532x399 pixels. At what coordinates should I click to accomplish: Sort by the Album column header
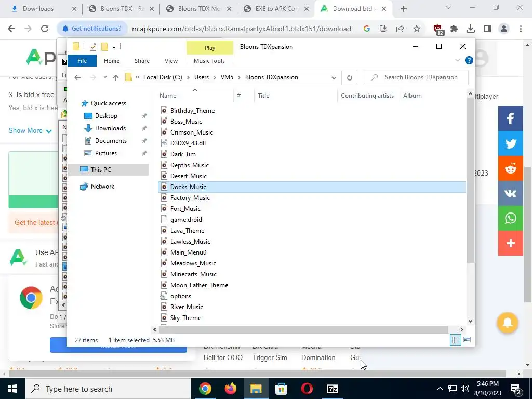pos(412,96)
